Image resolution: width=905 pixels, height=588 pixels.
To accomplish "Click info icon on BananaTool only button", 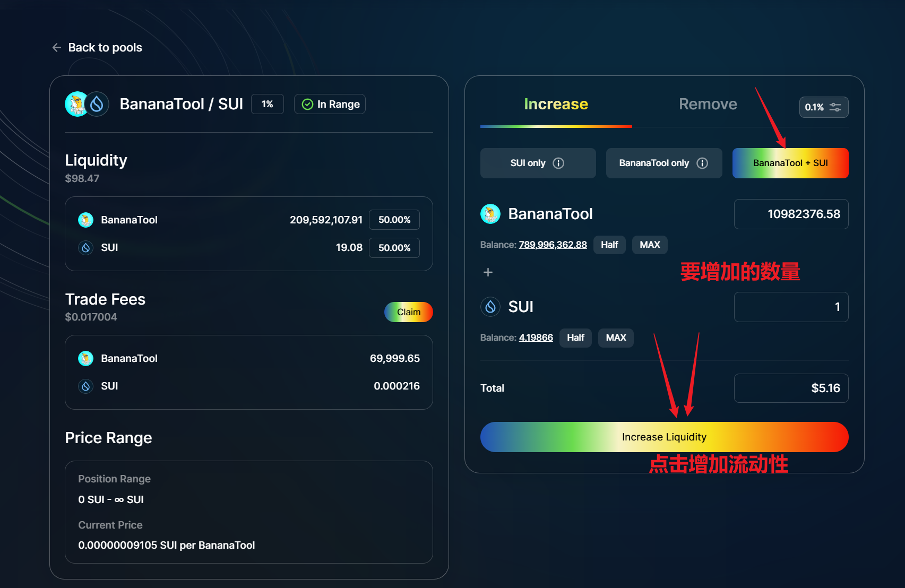I will tap(702, 163).
